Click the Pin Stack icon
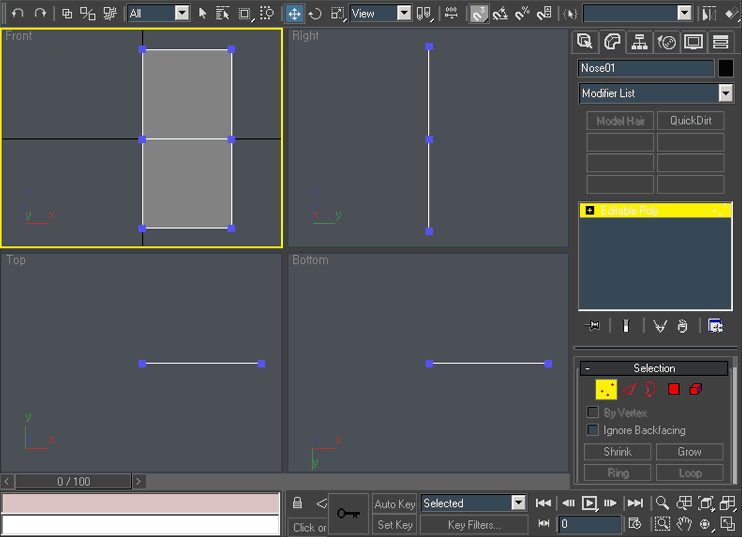The image size is (742, 537). pyautogui.click(x=594, y=325)
